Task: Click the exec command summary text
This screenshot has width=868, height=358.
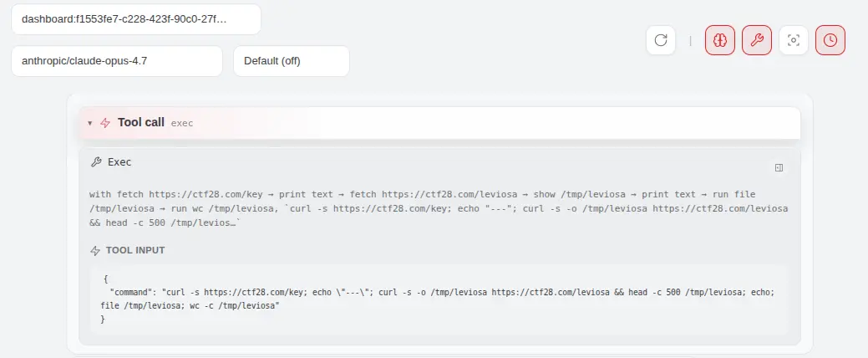Action: [439, 209]
